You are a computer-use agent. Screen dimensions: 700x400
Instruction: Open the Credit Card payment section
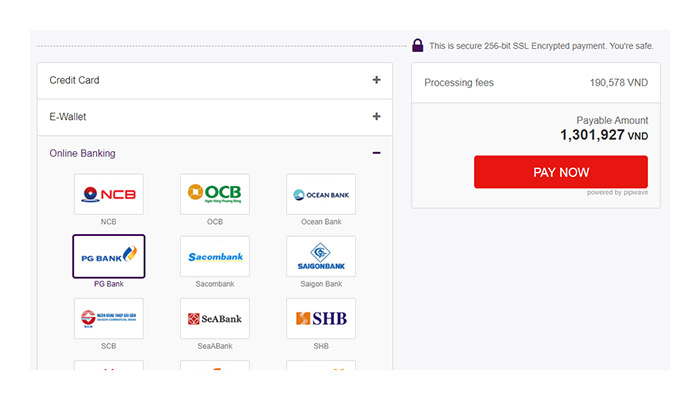75,80
